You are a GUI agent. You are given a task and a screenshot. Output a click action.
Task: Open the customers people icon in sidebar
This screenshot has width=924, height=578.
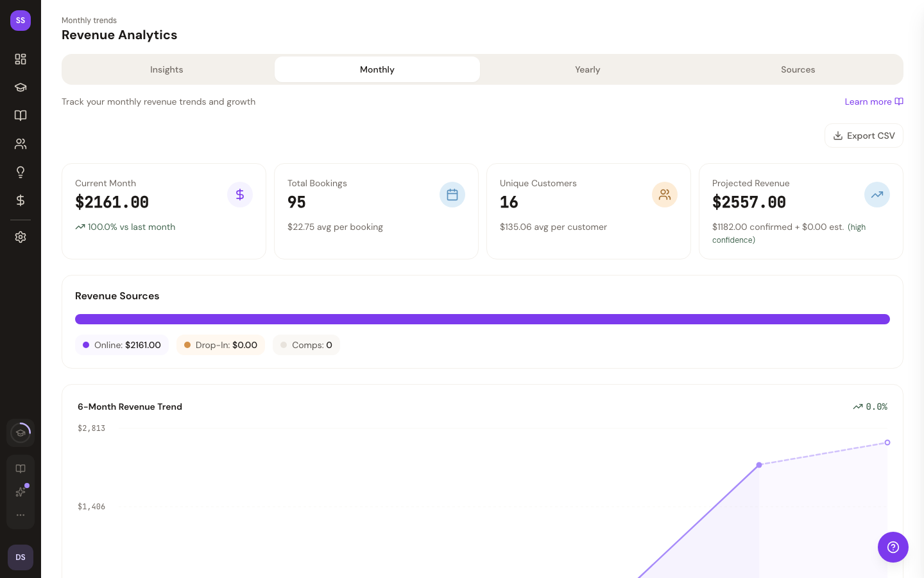pos(21,144)
